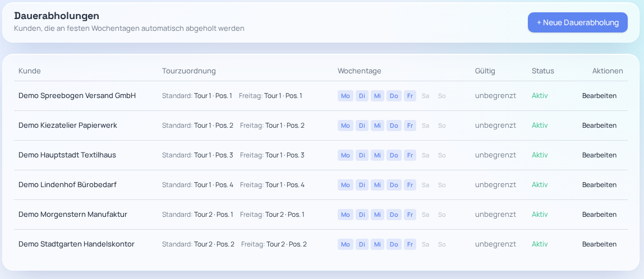
Task: Edit Demo Spreebogen Versand GmbH entry
Action: tap(599, 96)
